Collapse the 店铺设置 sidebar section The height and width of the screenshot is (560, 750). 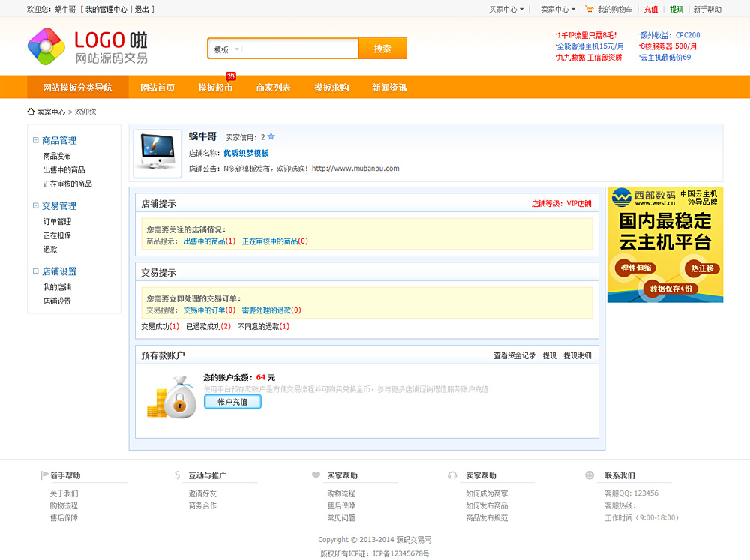click(x=36, y=271)
